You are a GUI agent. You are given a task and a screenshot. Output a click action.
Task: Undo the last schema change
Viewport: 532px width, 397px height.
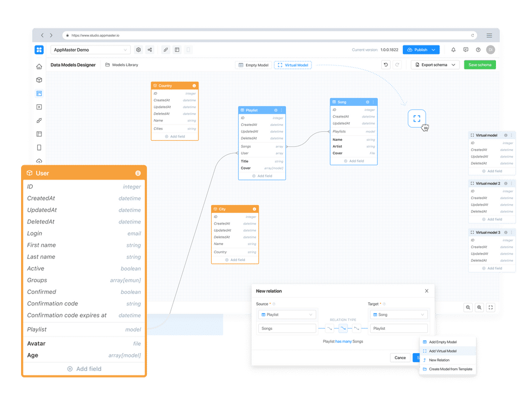pos(386,64)
